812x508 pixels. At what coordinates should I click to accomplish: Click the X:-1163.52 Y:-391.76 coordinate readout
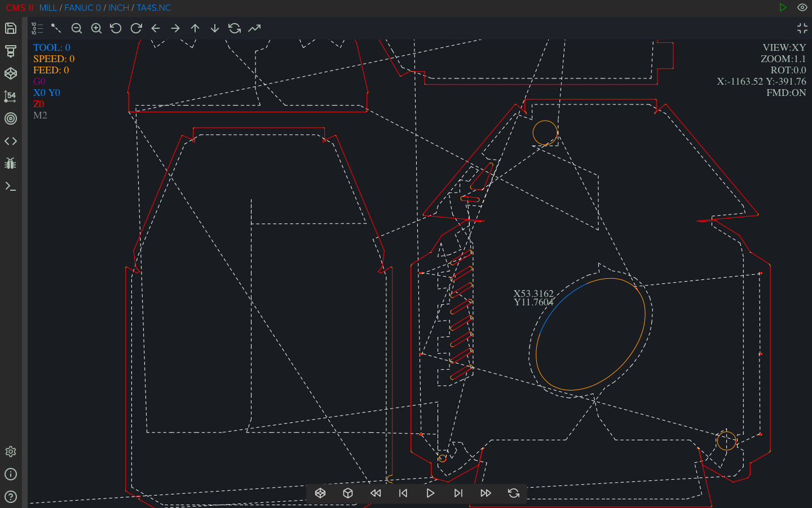coord(761,81)
